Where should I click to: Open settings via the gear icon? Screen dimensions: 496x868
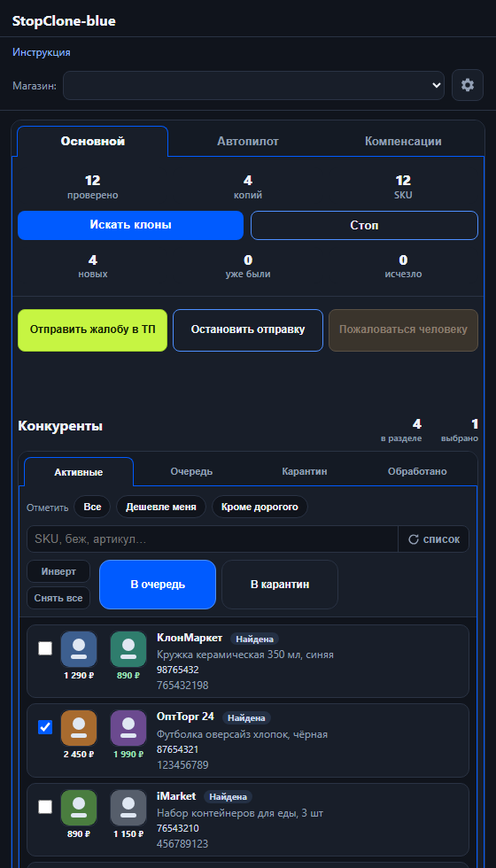coord(468,85)
